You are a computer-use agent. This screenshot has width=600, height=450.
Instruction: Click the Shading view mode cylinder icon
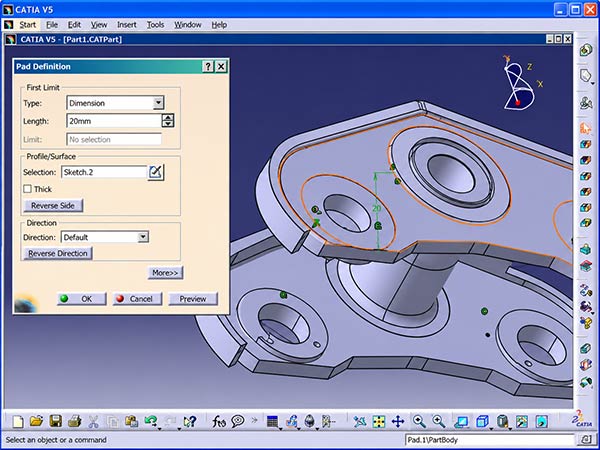click(x=502, y=421)
